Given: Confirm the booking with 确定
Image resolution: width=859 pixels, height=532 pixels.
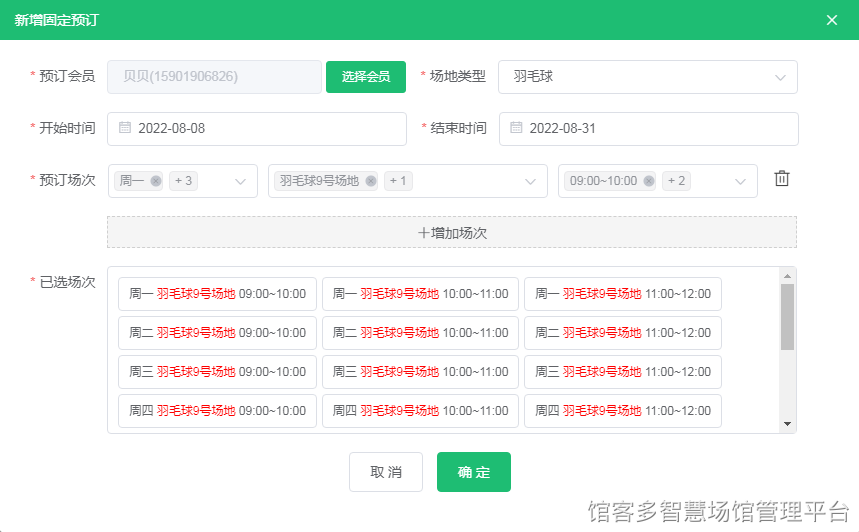Looking at the screenshot, I should (473, 472).
